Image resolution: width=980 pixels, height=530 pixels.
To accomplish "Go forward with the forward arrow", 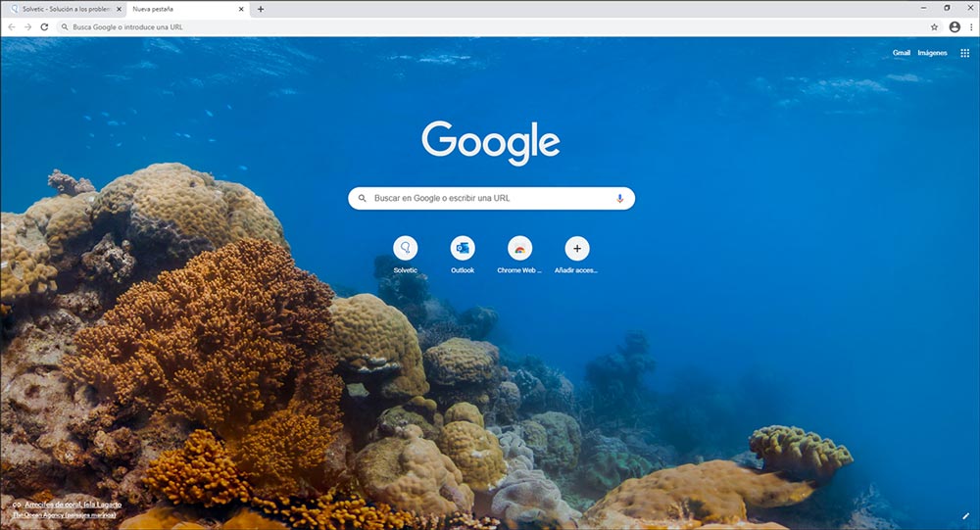I will coord(27,26).
